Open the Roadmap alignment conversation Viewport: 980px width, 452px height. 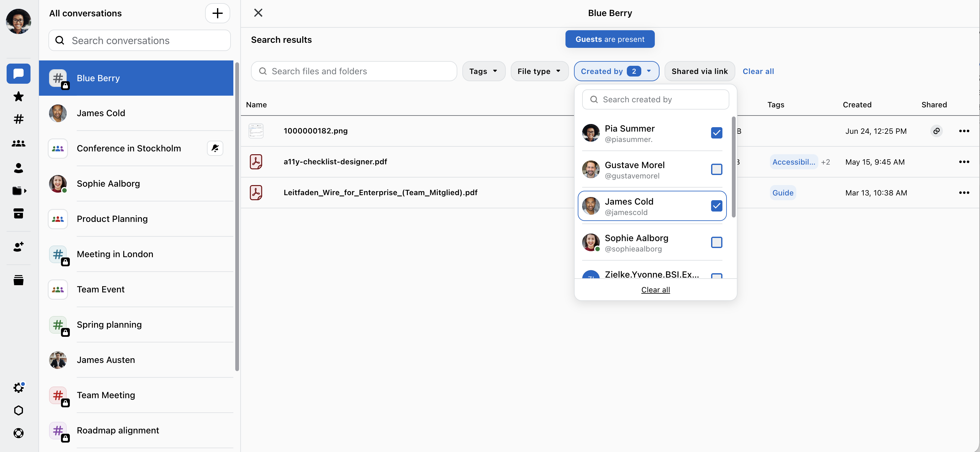[136, 430]
